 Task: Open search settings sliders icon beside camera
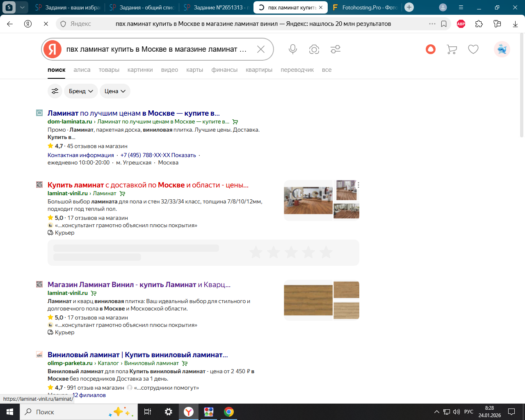click(x=336, y=49)
